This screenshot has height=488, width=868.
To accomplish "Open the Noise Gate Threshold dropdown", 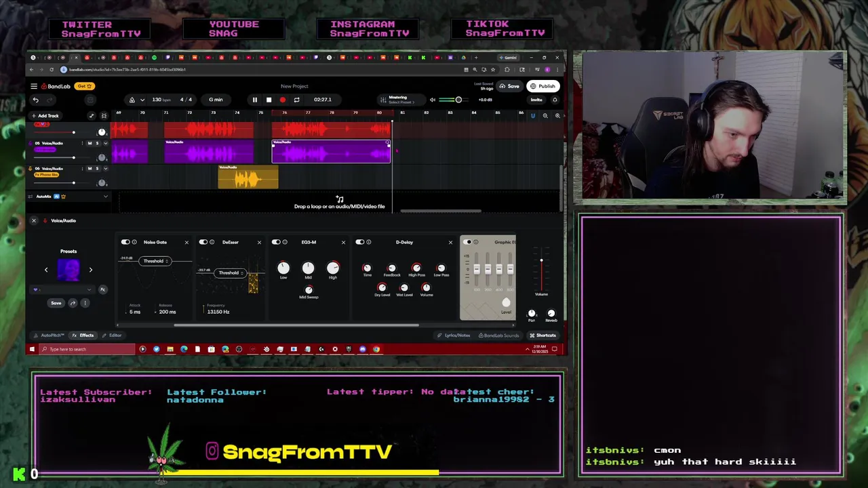I will coord(155,261).
